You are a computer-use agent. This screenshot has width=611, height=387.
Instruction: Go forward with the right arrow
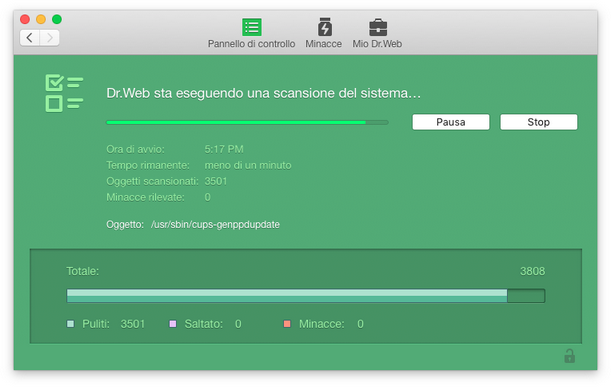(49, 38)
